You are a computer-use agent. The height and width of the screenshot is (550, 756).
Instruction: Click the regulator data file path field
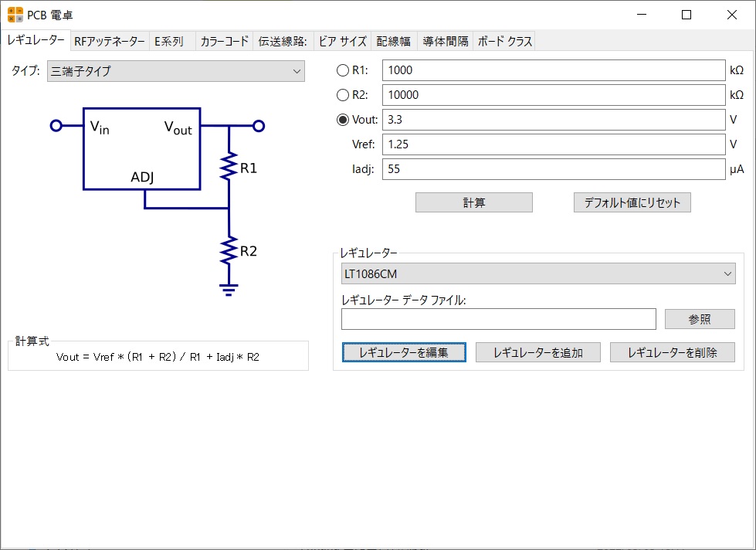pyautogui.click(x=498, y=319)
